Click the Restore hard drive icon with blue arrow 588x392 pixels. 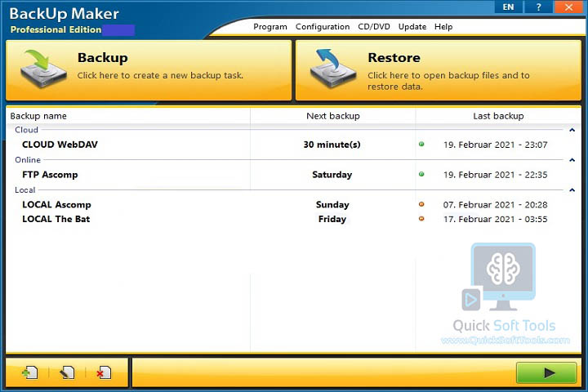tap(333, 69)
